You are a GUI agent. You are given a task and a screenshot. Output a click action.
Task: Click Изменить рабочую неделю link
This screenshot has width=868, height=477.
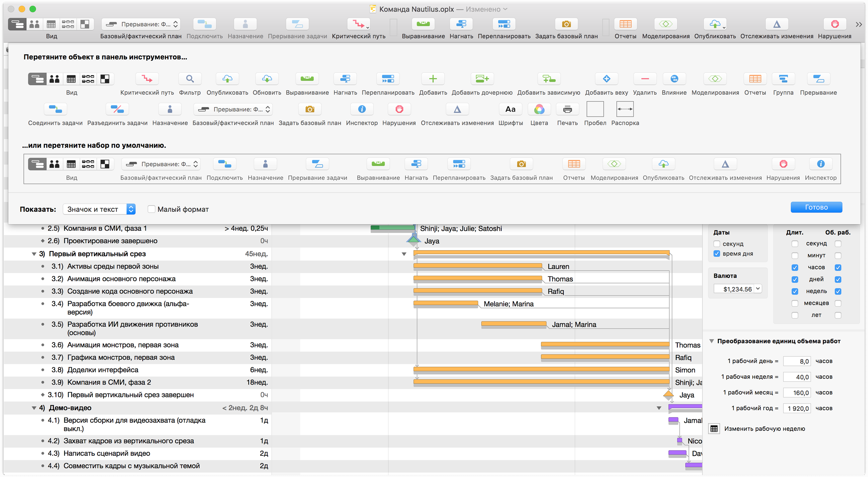pyautogui.click(x=764, y=429)
